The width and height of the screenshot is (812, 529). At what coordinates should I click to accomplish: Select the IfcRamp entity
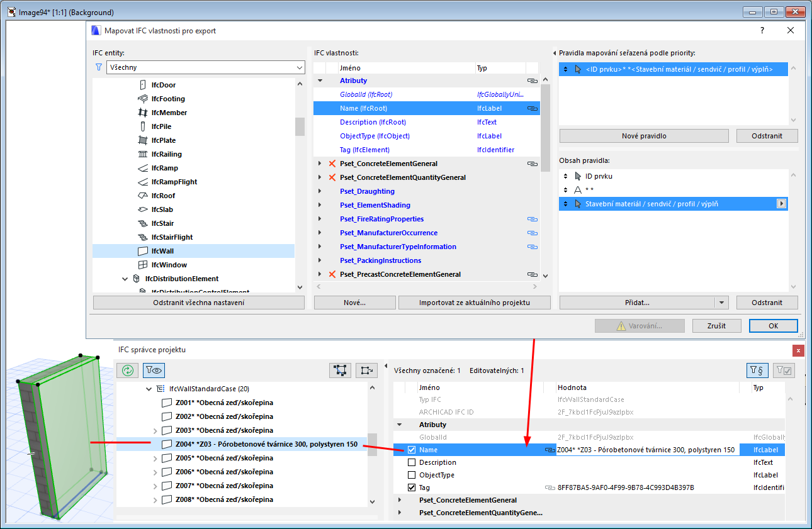(193, 168)
